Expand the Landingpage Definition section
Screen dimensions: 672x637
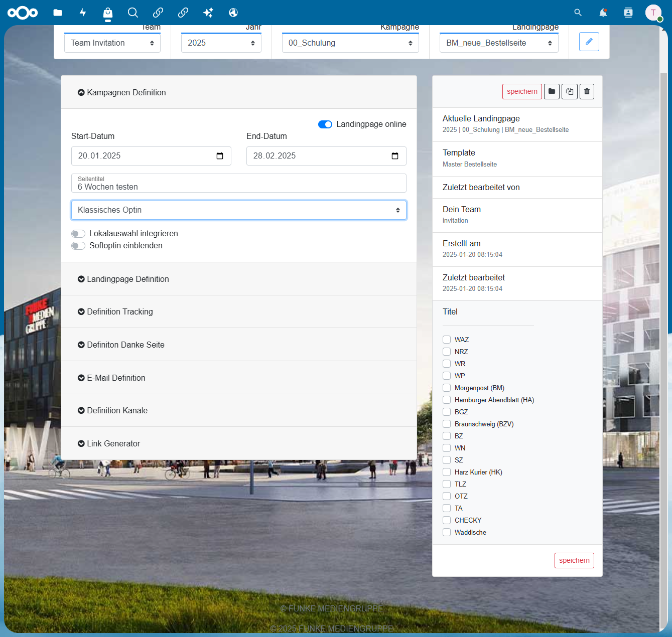(x=239, y=279)
